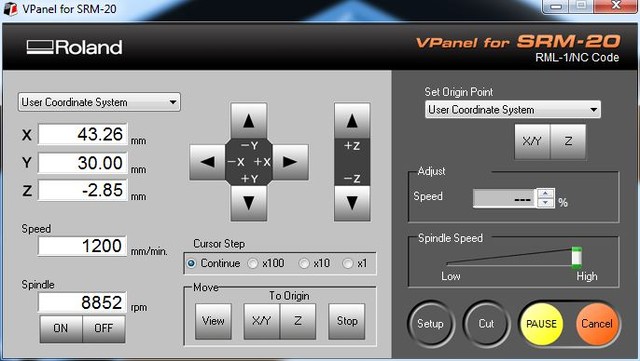Open the Set Origin Point coordinate system dropdown

pyautogui.click(x=513, y=109)
